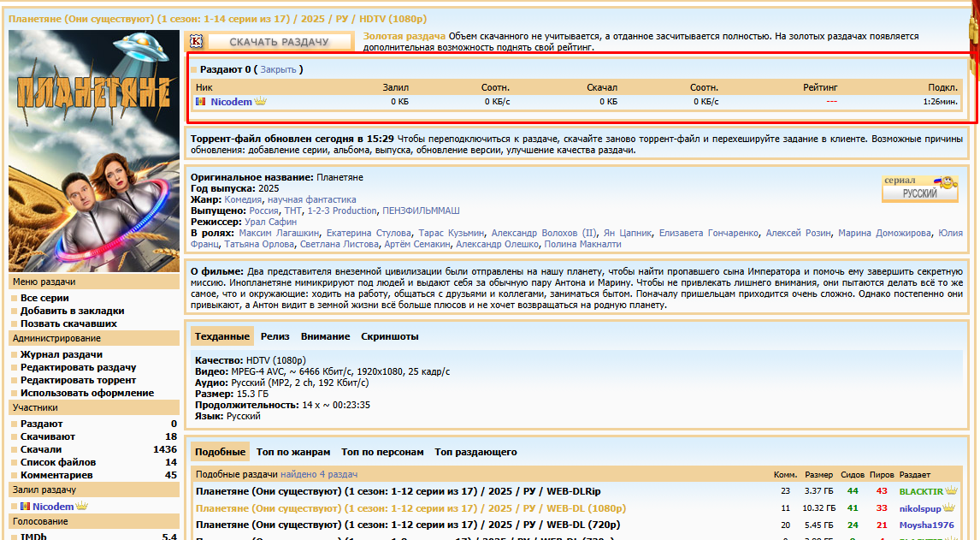Switch to the 'Скриншоты' tab
This screenshot has height=540, width=980.
pos(389,336)
